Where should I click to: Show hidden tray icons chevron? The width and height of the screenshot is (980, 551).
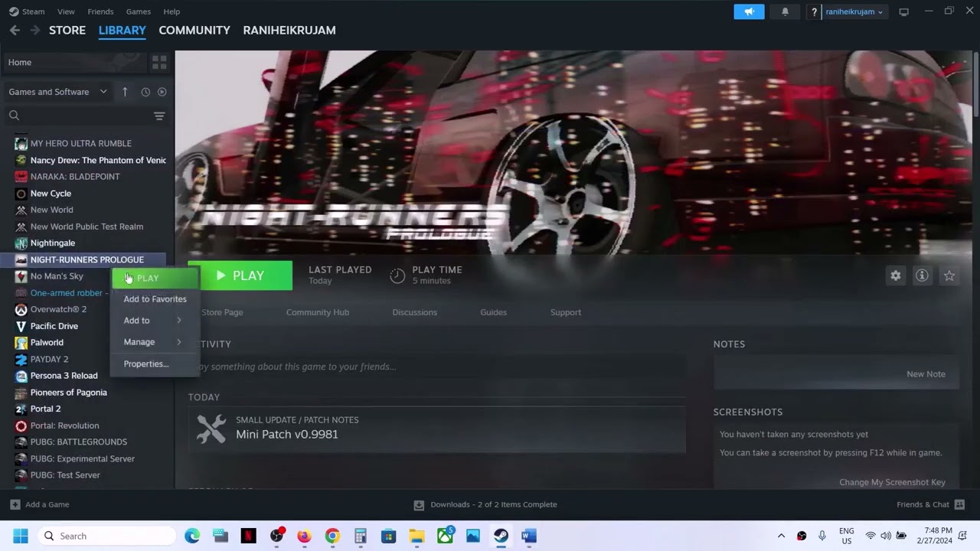click(x=781, y=536)
